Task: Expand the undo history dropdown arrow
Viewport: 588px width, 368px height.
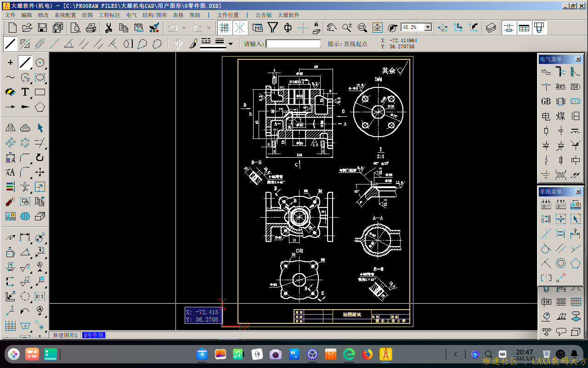Action: [x=184, y=28]
